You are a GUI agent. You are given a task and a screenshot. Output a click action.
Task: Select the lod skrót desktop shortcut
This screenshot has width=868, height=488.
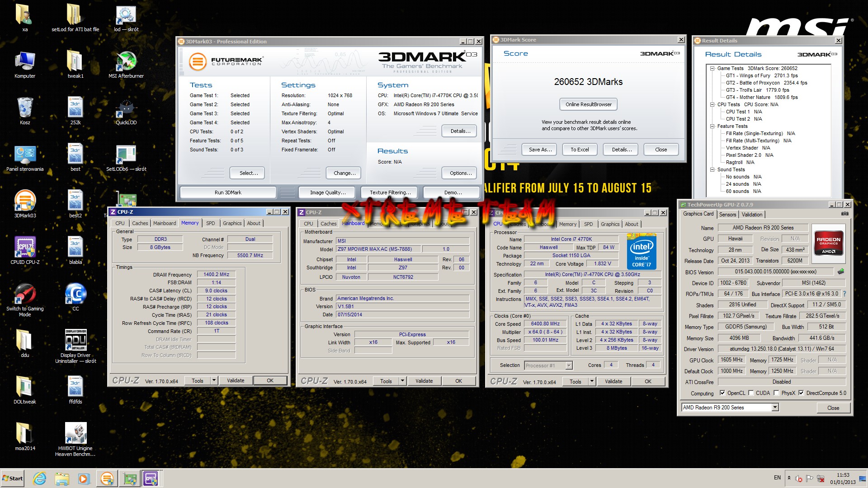(126, 18)
